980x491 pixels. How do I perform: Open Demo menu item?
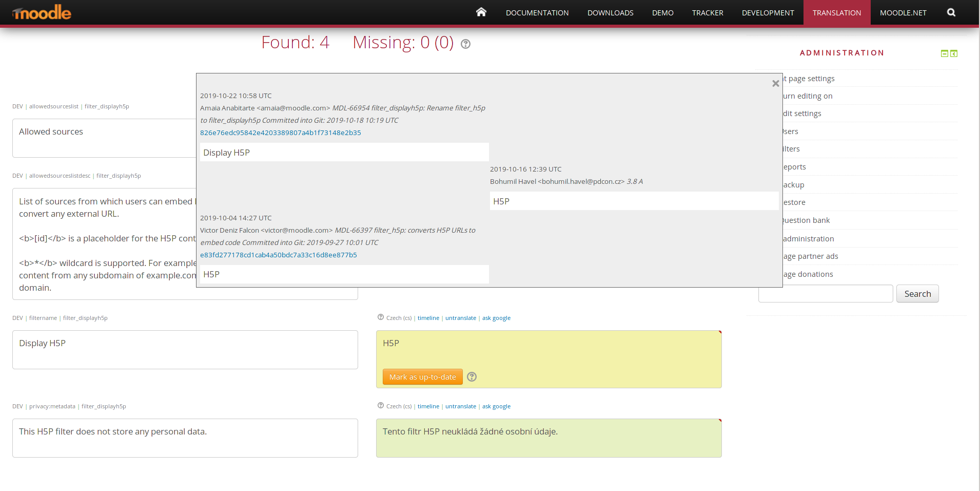(x=663, y=13)
